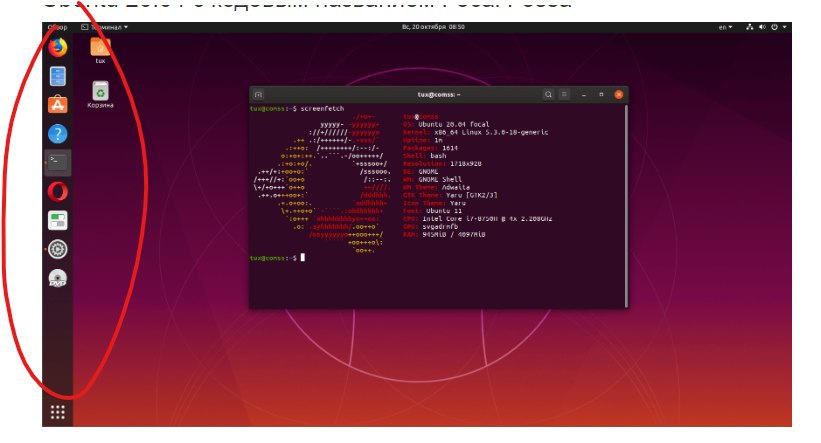This screenshot has width=821, height=443.
Task: Open the Files manager dock icon
Action: click(58, 76)
